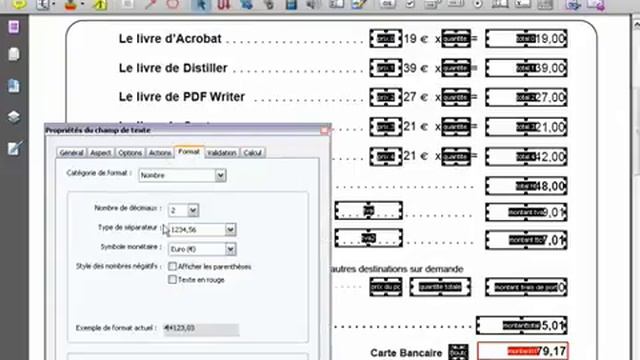Select the Format tab
The height and width of the screenshot is (360, 640).
point(189,151)
